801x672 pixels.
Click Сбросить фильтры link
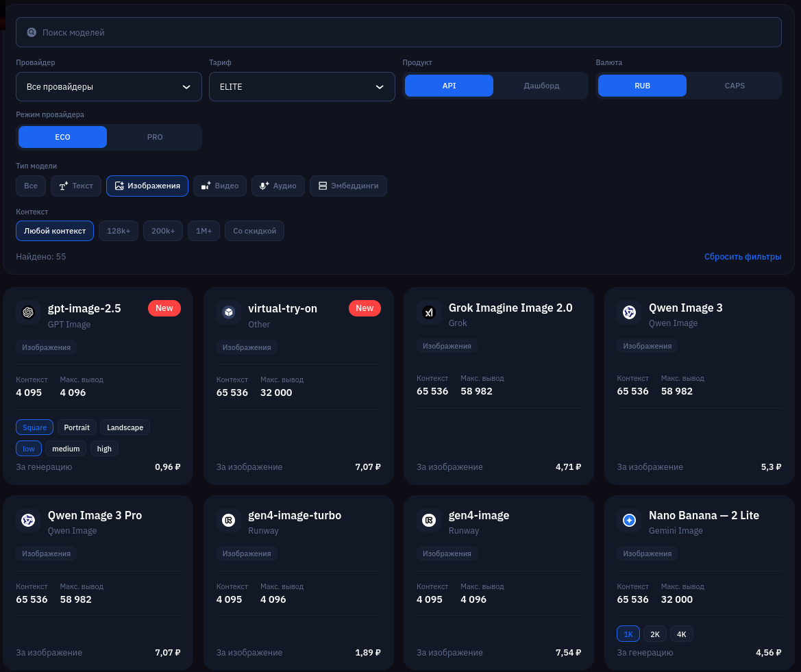(x=743, y=257)
